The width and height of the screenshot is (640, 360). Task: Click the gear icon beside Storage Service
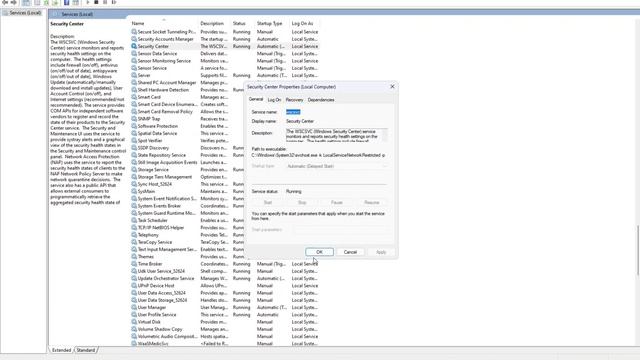[x=134, y=170]
